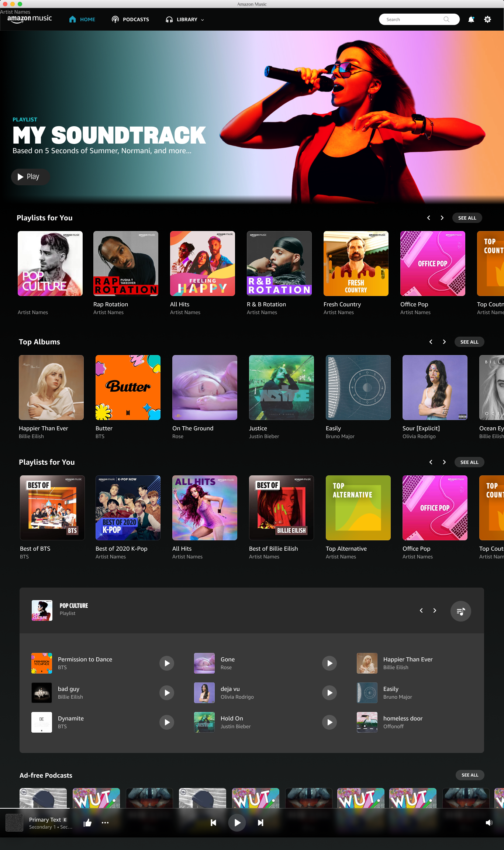Click 'Primary Text' in the player bar
Viewport: 504px width, 850px height.
[45, 819]
